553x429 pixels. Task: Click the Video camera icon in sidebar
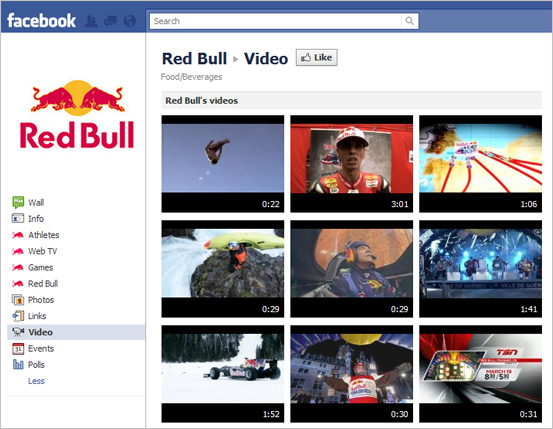coord(18,332)
